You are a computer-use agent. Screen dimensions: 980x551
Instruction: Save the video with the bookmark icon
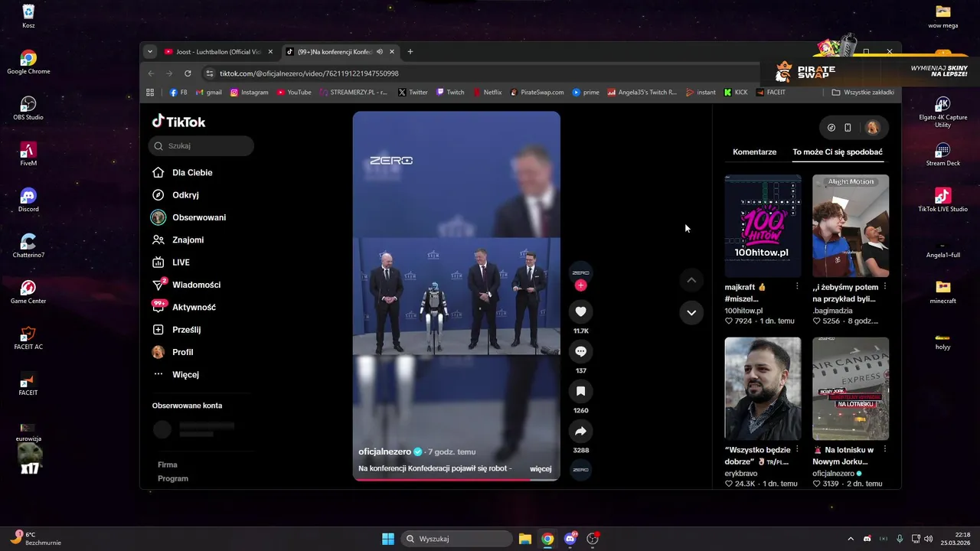coord(580,391)
